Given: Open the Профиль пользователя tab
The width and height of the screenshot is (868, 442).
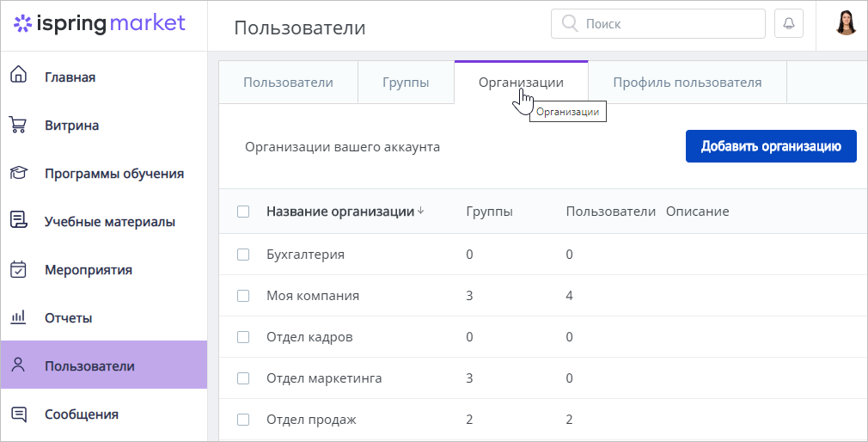Looking at the screenshot, I should coord(687,83).
